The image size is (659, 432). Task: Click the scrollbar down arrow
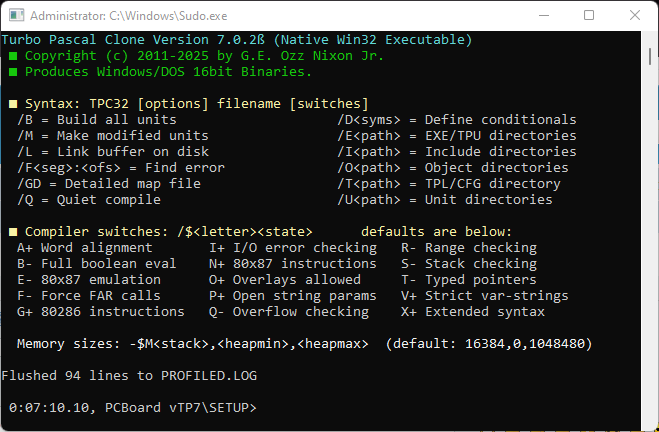pyautogui.click(x=650, y=423)
